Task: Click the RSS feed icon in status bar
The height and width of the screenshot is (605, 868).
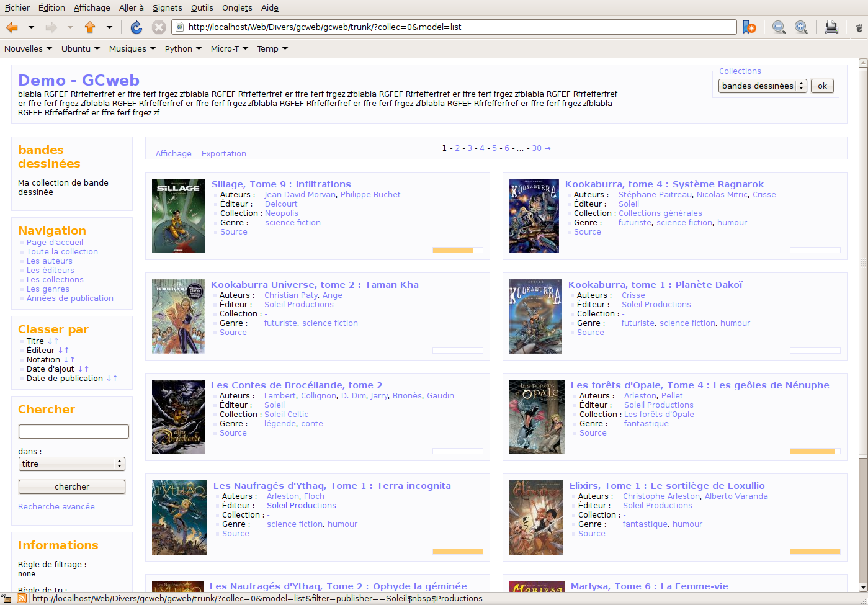Action: pos(22,598)
